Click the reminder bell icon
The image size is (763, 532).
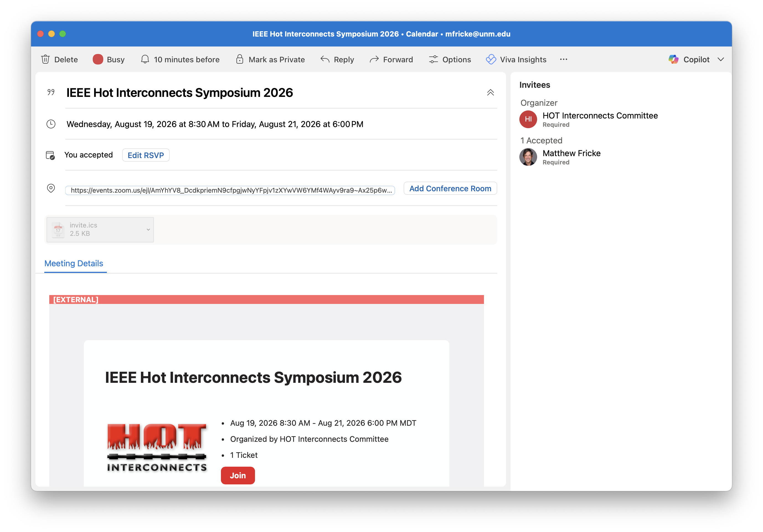click(145, 60)
